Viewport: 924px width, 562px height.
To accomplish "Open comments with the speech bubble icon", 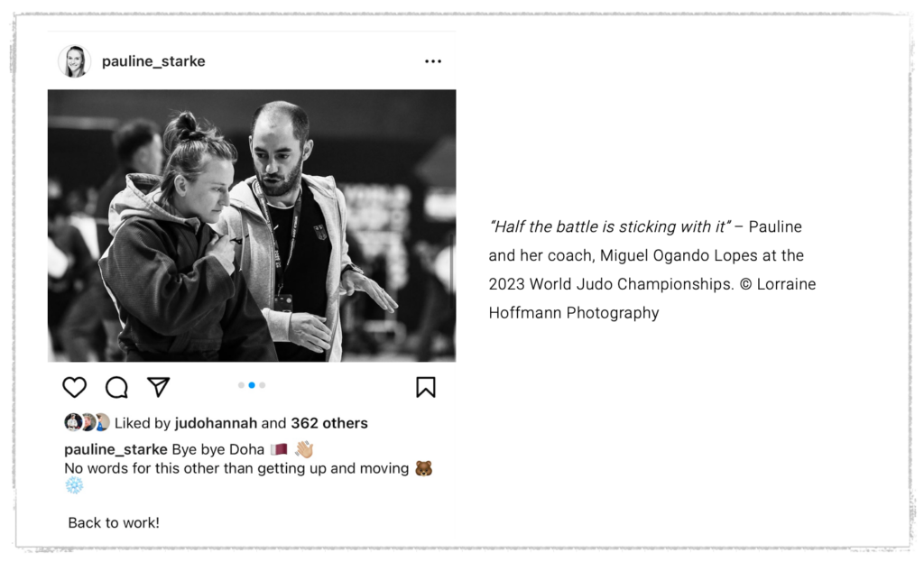I will click(116, 387).
